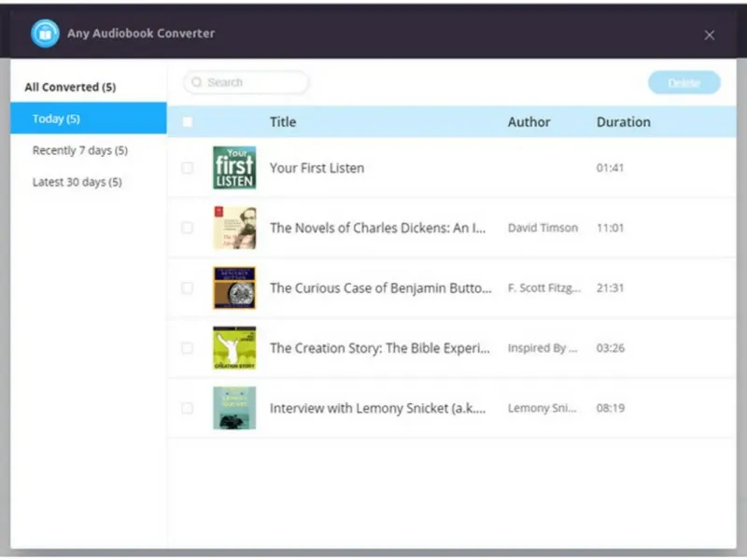Check the Your First Listen checkbox
The height and width of the screenshot is (560, 747).
pos(188,168)
